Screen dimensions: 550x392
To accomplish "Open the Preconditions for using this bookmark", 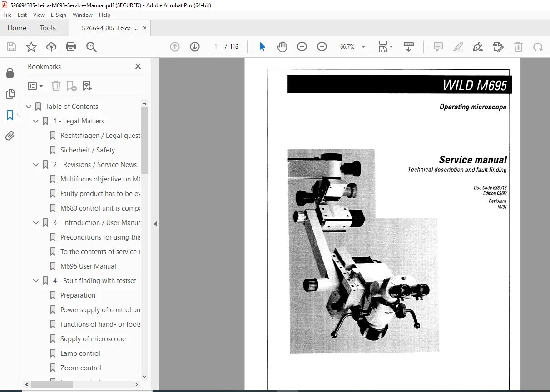I will point(100,237).
